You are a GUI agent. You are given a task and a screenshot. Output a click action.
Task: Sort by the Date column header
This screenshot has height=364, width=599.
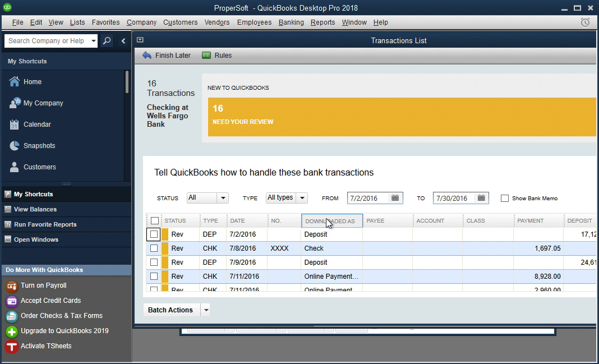(247, 221)
